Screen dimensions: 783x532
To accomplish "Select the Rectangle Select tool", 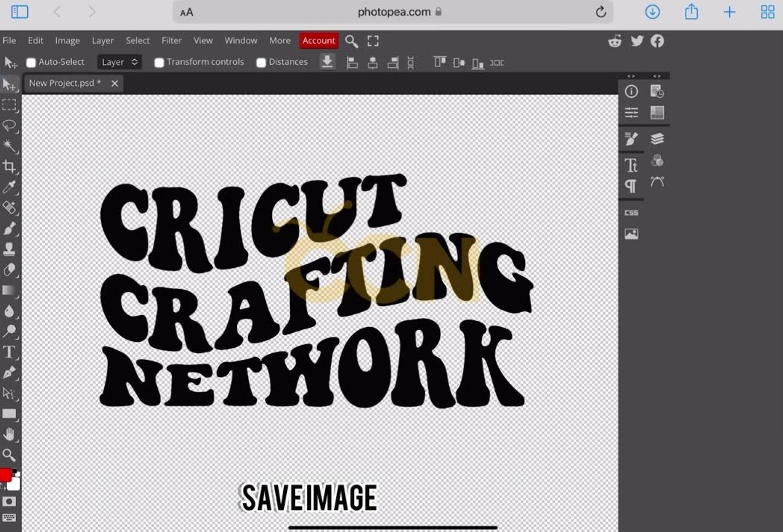I will click(9, 105).
